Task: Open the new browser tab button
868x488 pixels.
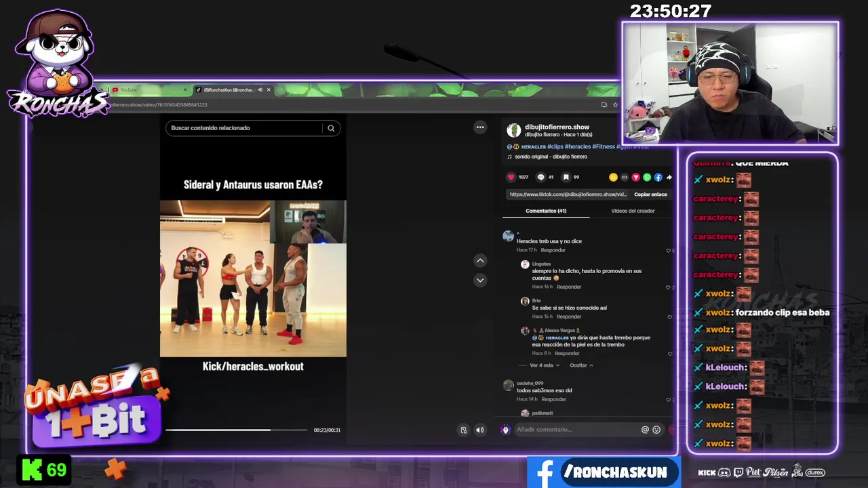Action: 281,89
